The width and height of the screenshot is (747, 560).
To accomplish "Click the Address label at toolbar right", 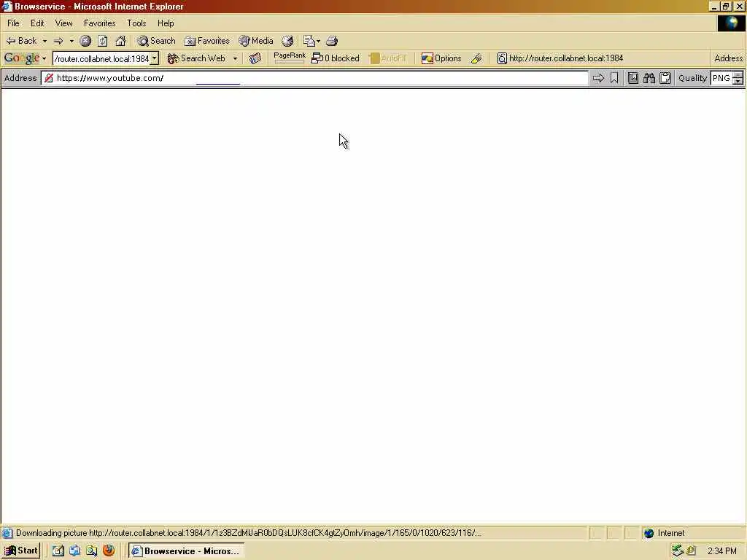I will pos(729,58).
